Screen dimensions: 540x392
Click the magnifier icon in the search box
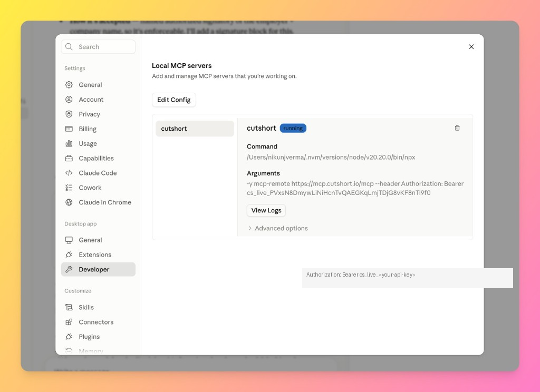point(69,47)
